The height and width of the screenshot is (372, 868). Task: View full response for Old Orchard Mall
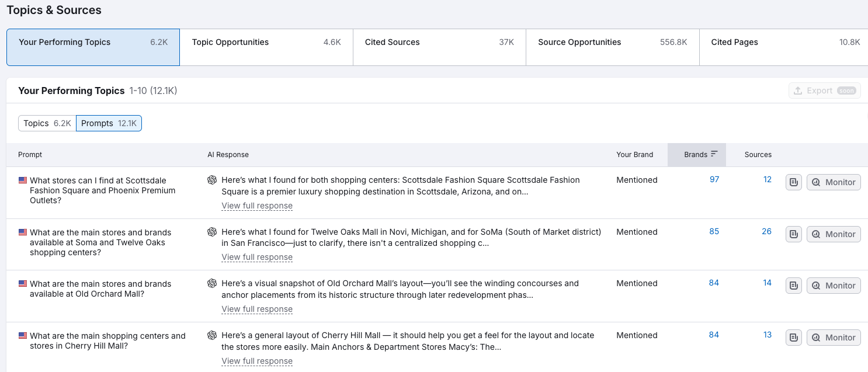(257, 309)
